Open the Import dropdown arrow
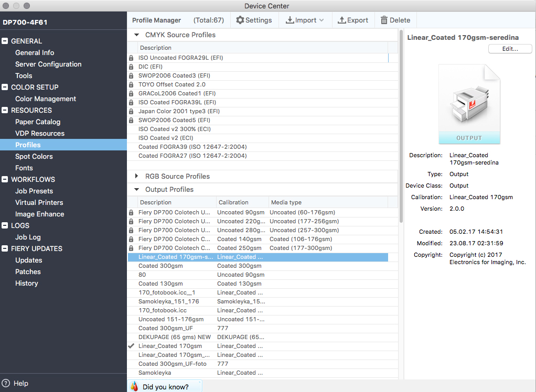Screen dimensions: 536x392 [321, 20]
